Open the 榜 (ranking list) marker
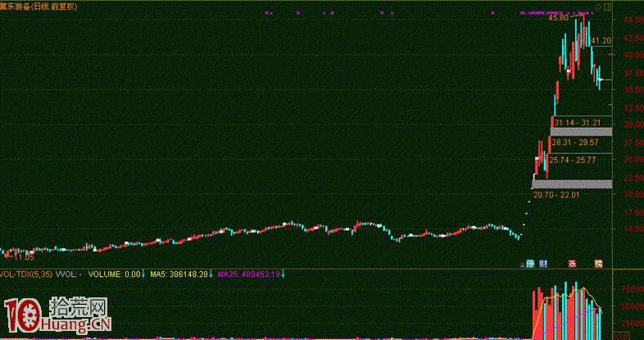The image size is (644, 340). (599, 264)
